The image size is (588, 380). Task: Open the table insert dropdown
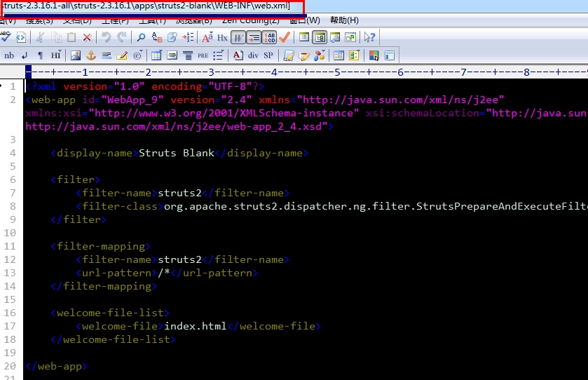pyautogui.click(x=156, y=55)
